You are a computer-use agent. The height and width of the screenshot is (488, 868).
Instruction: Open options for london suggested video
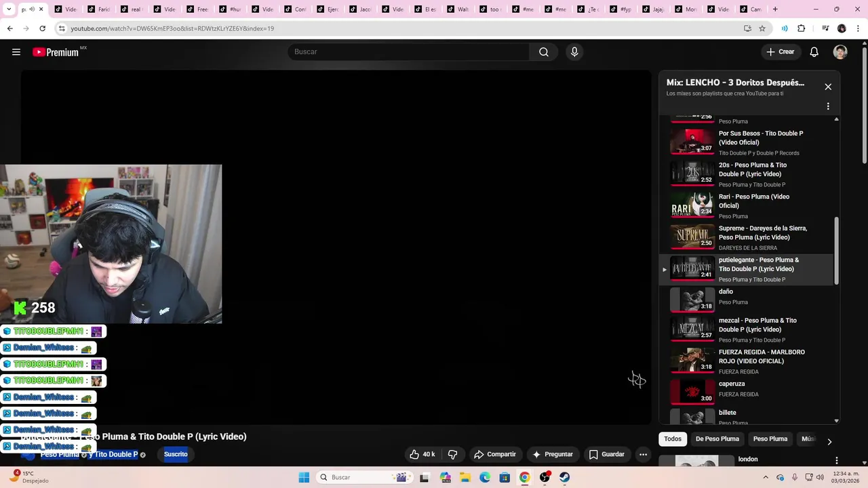[836, 460]
